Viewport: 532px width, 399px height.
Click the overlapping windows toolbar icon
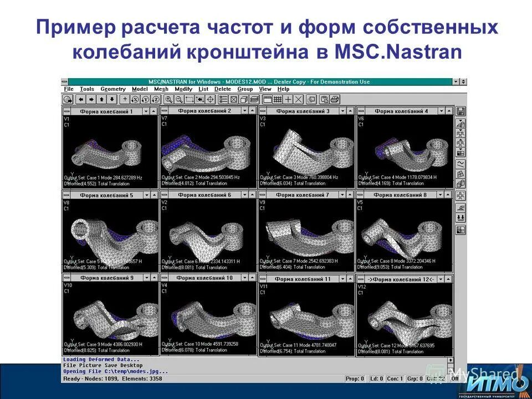click(x=311, y=99)
